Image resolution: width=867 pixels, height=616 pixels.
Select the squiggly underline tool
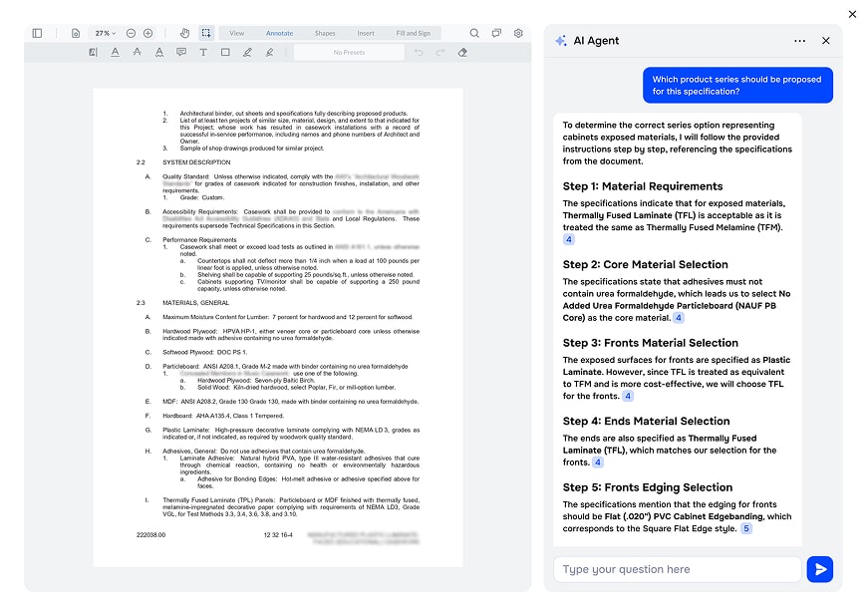(159, 53)
